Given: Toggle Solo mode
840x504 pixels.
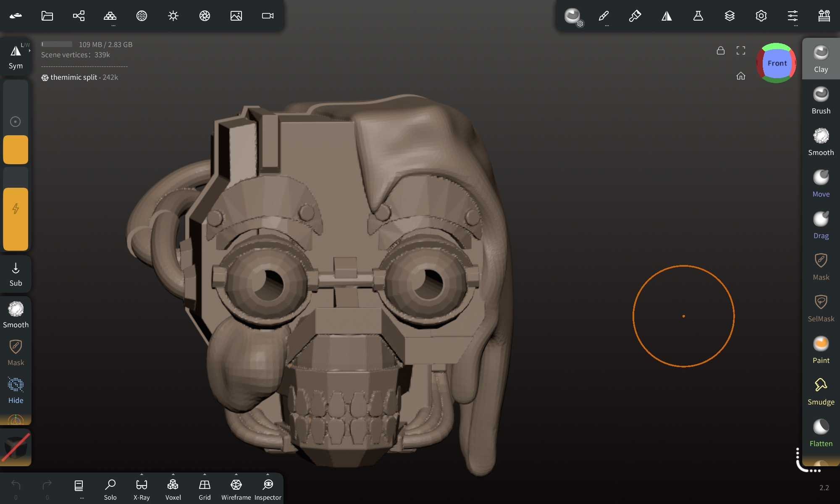Looking at the screenshot, I should pyautogui.click(x=110, y=489).
